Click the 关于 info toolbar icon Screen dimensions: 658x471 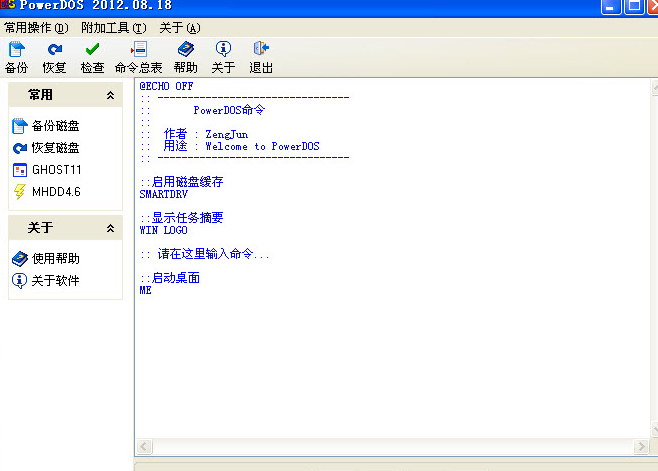coord(223,49)
